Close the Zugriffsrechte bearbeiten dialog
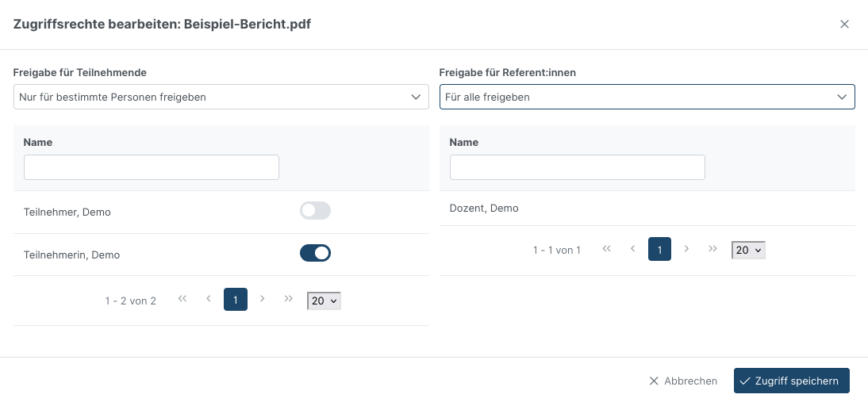This screenshot has height=402, width=868. tap(844, 24)
